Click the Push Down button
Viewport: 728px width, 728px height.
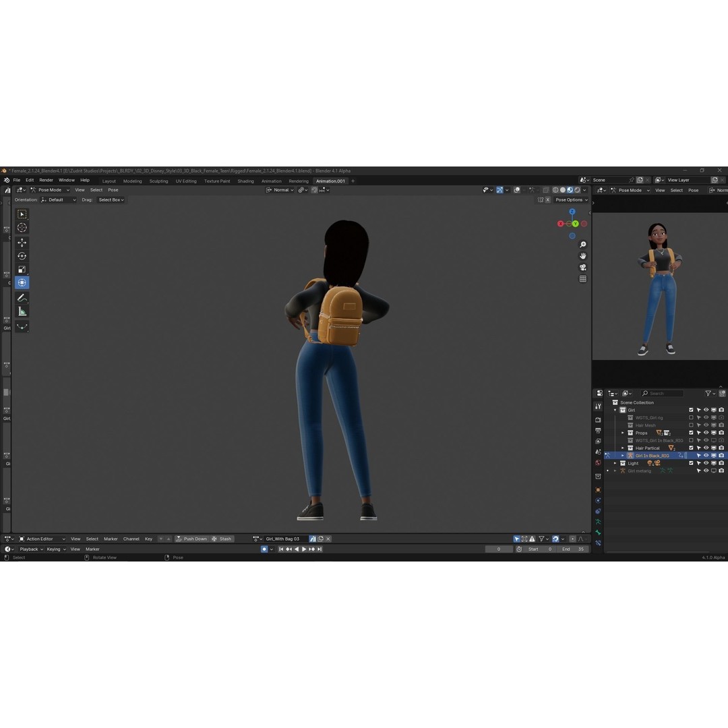pos(191,539)
